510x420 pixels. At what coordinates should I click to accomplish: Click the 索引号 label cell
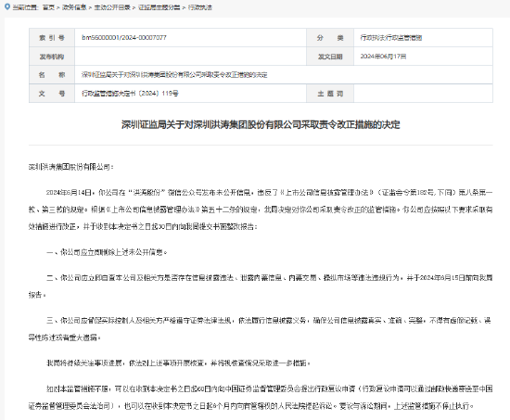(x=52, y=38)
